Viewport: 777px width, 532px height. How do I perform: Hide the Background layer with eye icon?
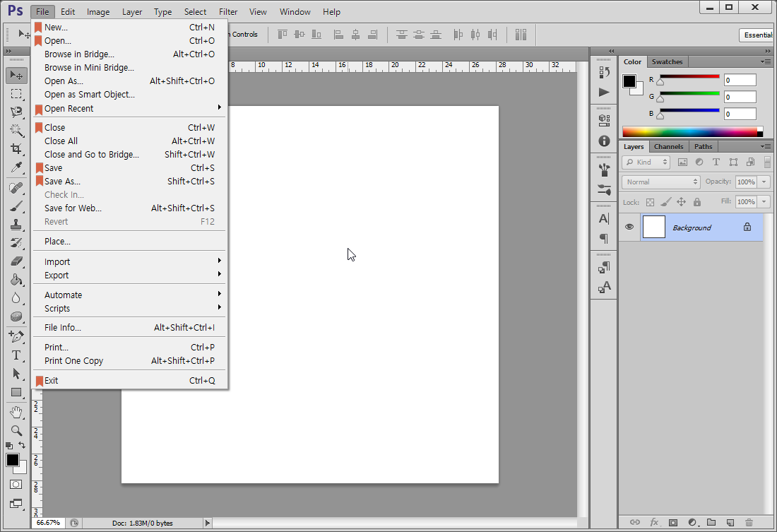tap(629, 227)
